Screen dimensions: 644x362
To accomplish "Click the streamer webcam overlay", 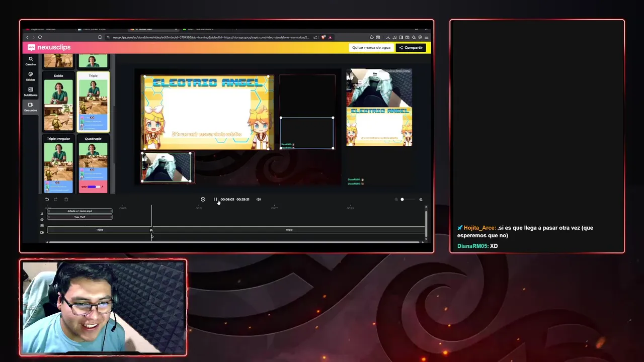I will tap(103, 308).
